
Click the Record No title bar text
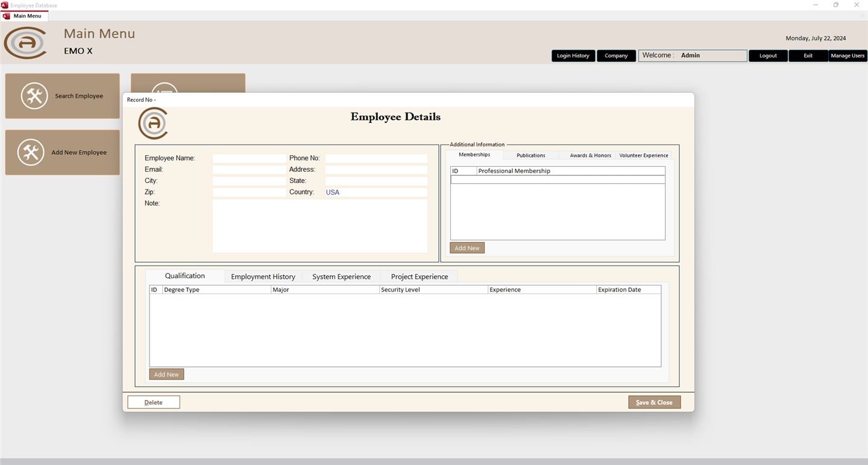tap(142, 100)
